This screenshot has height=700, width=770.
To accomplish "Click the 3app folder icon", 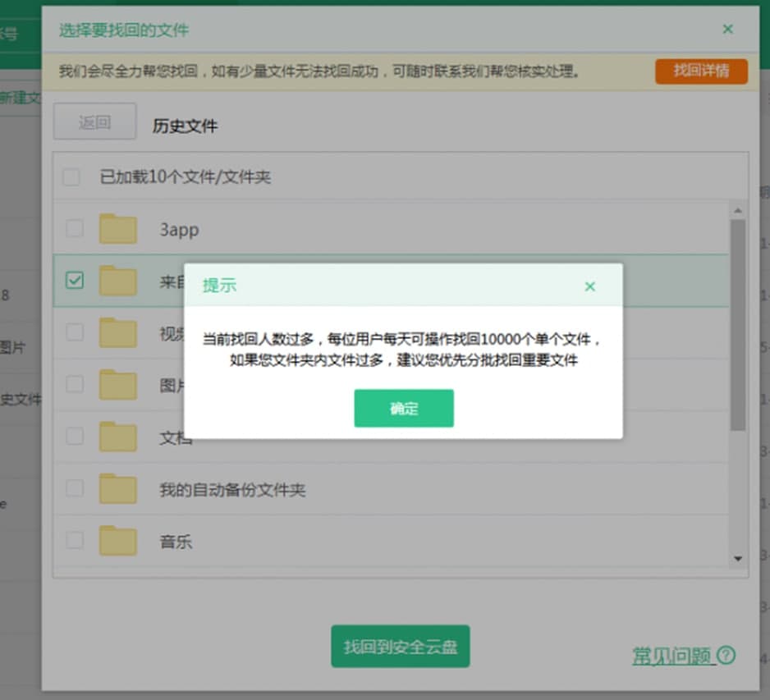I will [x=117, y=228].
